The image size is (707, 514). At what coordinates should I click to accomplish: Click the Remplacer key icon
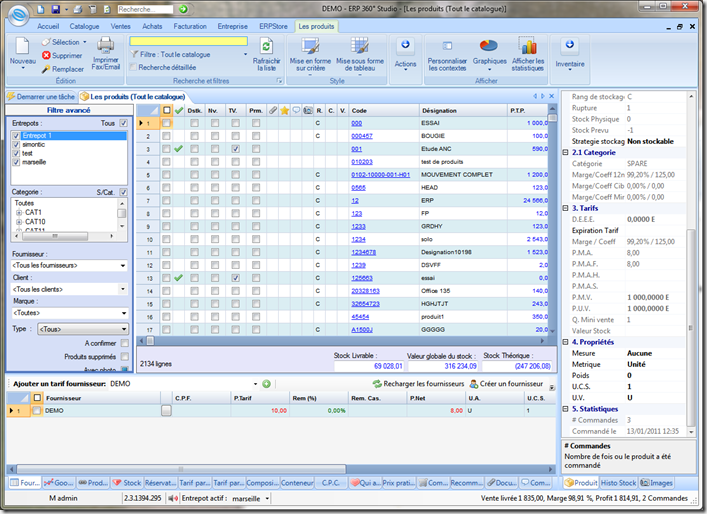46,69
